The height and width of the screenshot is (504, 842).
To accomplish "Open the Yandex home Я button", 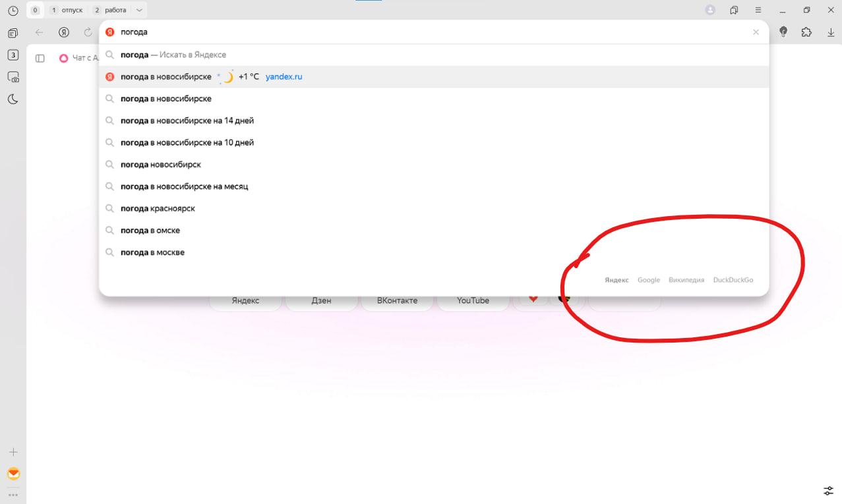I will [64, 32].
